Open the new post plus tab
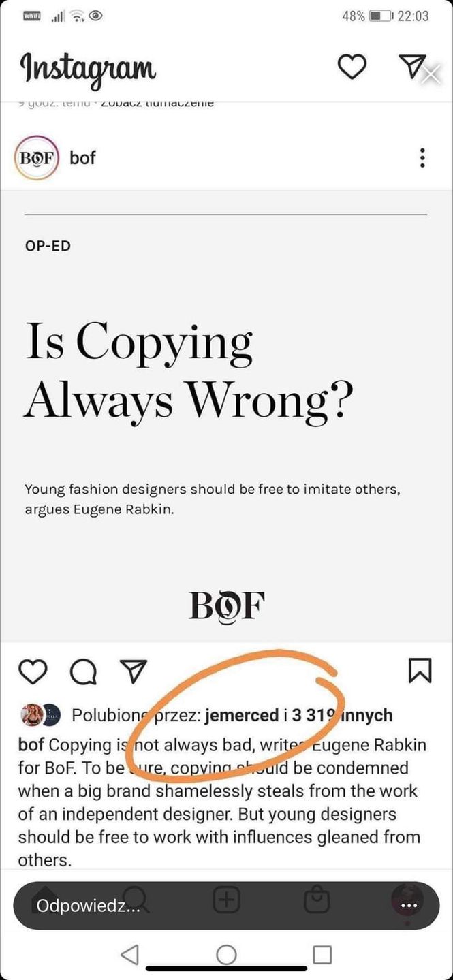 tap(227, 900)
